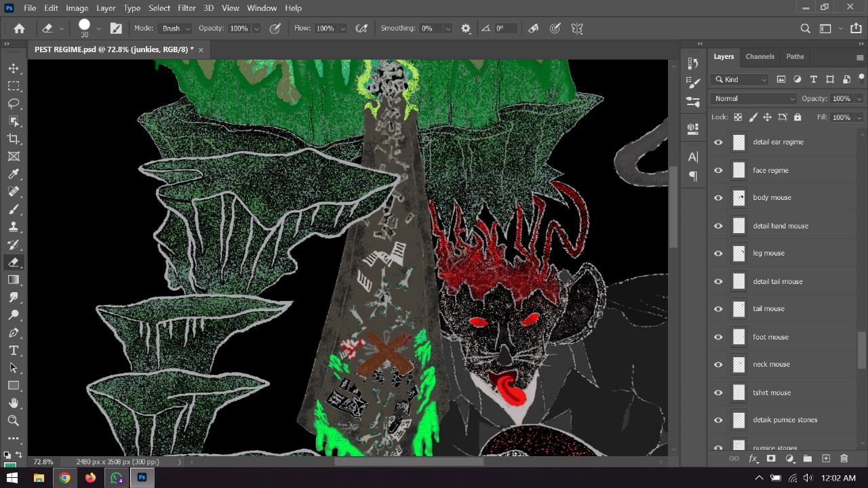Switch to the Paths tab
The image size is (868, 488).
(x=795, y=56)
